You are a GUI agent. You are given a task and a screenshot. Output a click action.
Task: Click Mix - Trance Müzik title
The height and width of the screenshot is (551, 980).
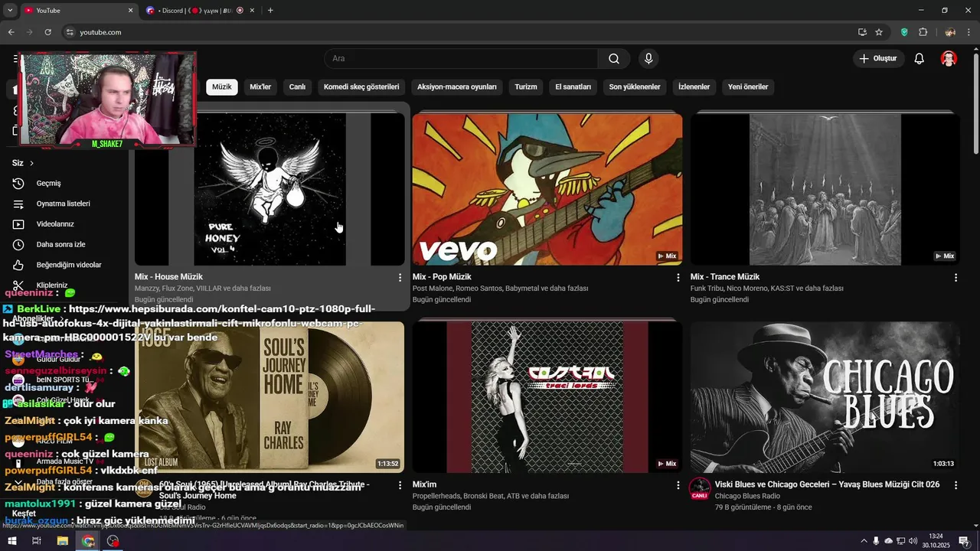[725, 277]
